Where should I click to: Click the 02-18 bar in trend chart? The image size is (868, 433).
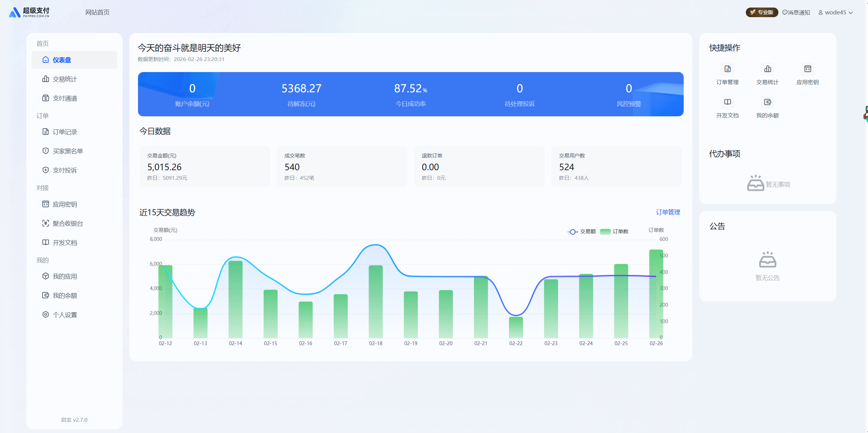point(375,302)
